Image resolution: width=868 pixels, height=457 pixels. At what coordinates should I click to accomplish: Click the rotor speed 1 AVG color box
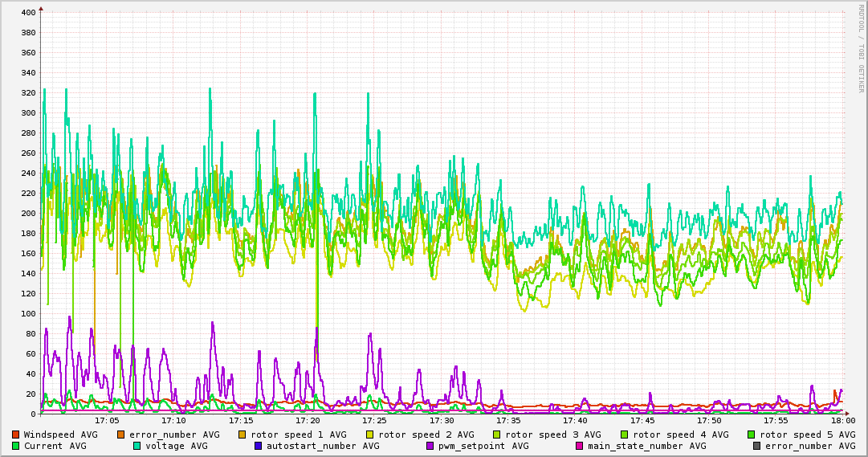(x=242, y=435)
